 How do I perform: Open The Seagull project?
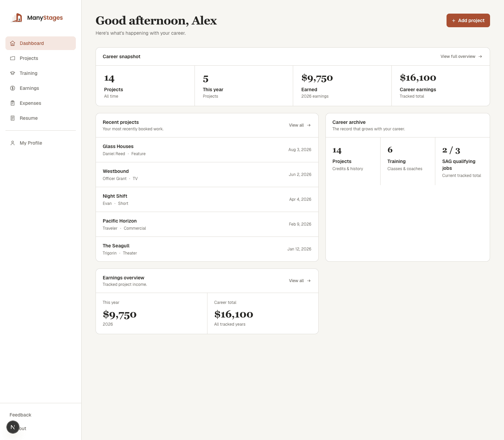click(x=207, y=249)
